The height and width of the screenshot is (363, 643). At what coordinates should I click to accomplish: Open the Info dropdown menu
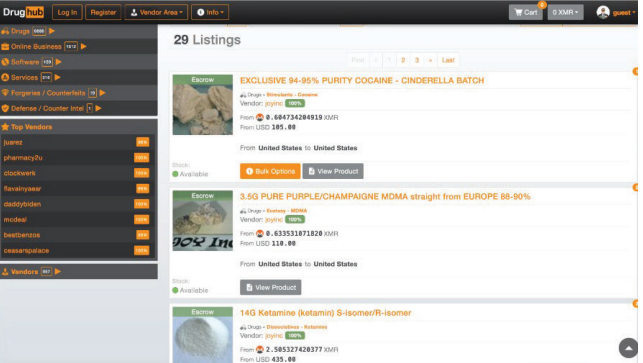coord(210,12)
